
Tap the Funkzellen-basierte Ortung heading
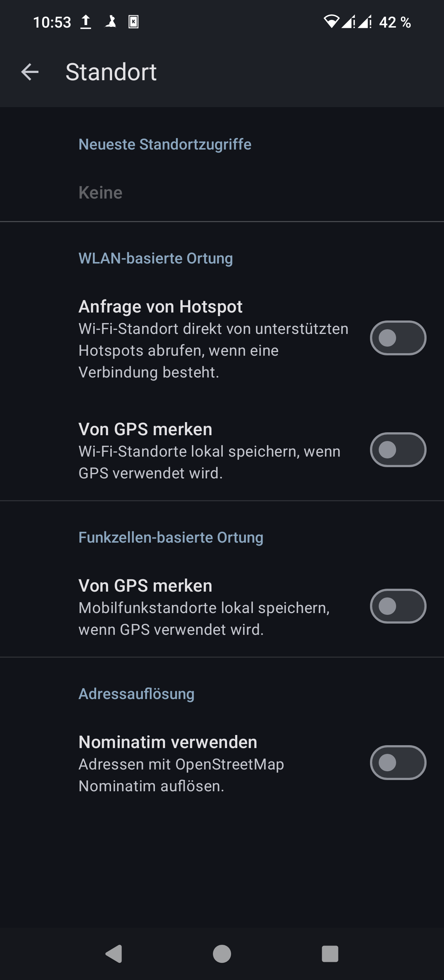pyautogui.click(x=171, y=538)
